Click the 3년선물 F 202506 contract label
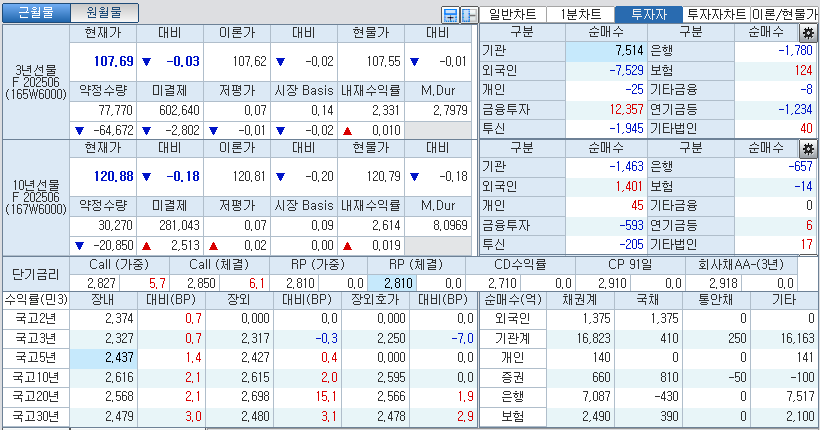 (36, 82)
